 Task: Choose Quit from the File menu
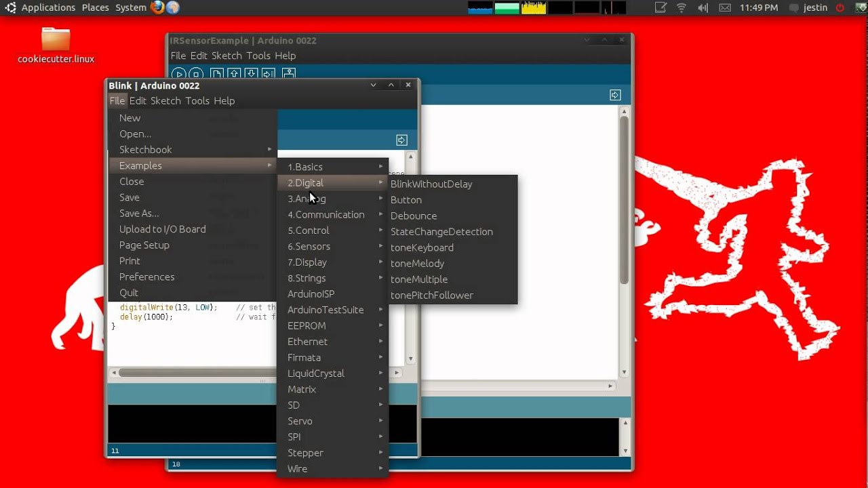click(x=193, y=293)
